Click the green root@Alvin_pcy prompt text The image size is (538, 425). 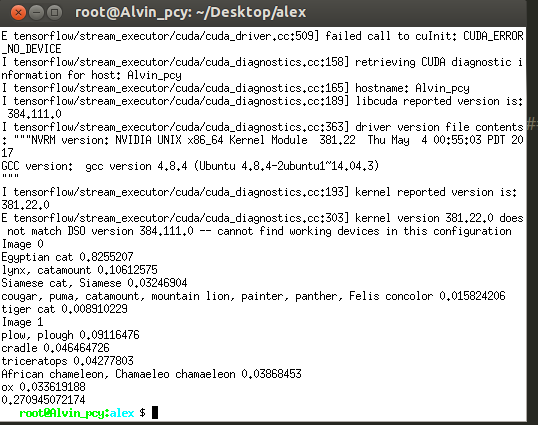pyautogui.click(x=62, y=413)
